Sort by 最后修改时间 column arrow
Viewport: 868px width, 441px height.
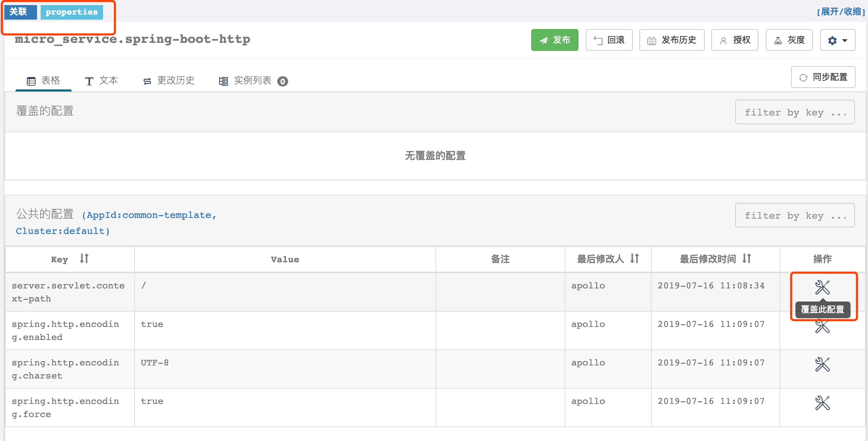[x=746, y=258]
